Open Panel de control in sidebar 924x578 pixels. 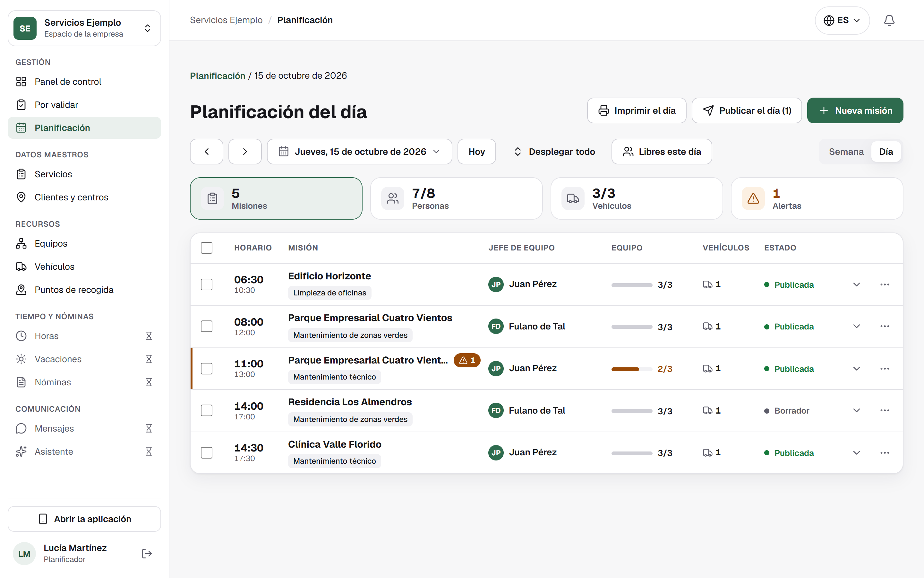pos(84,82)
